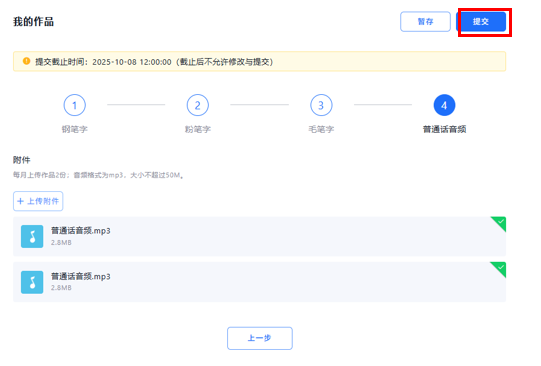Screen dimensions: 541x366
Task: Go to step 3 circle for 毛笔字
Action: [x=321, y=105]
